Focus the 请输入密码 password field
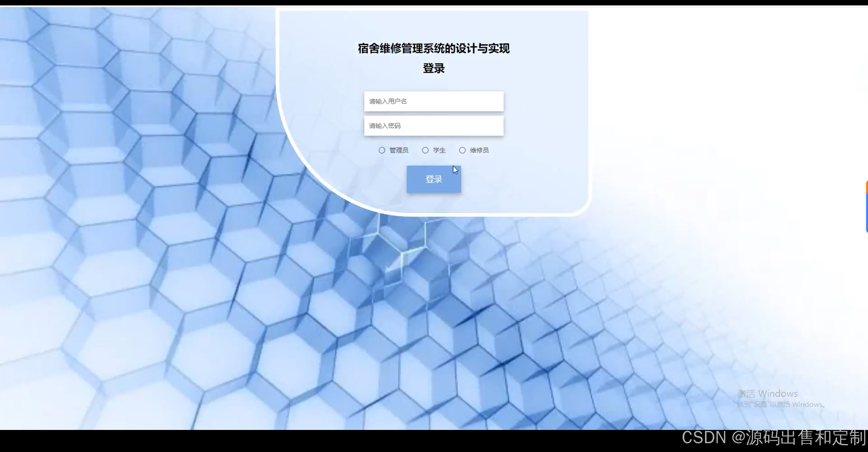868x452 pixels. (x=434, y=126)
